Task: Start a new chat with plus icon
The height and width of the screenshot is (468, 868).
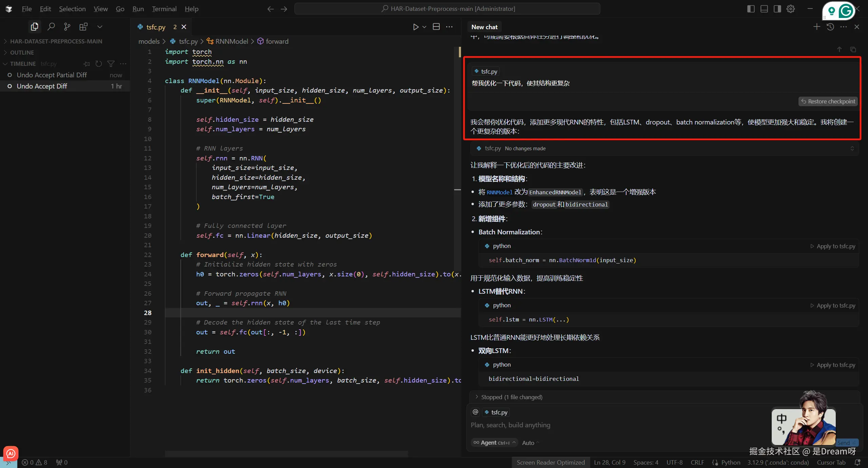Action: [x=816, y=27]
